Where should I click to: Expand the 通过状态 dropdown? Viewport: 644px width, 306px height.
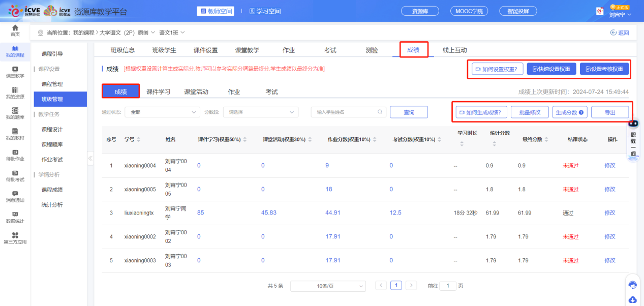pyautogui.click(x=163, y=112)
